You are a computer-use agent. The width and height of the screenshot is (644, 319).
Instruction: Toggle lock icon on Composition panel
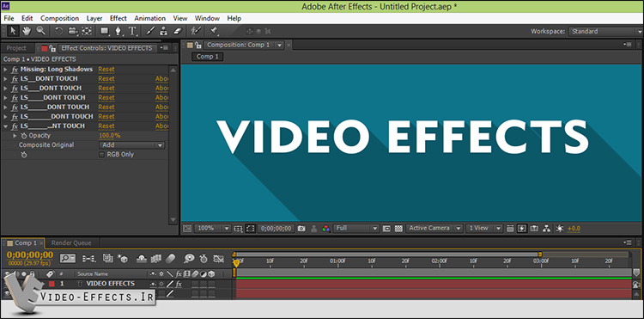tap(198, 46)
